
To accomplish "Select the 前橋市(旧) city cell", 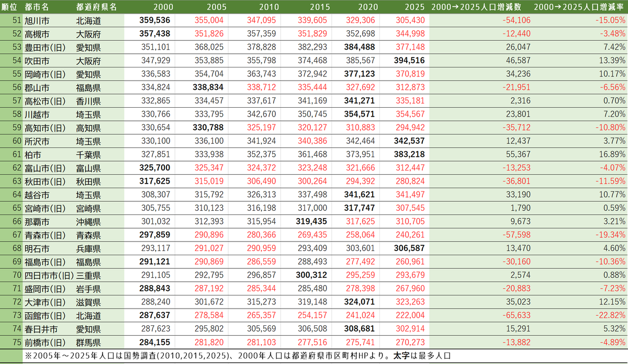I will tap(45, 343).
